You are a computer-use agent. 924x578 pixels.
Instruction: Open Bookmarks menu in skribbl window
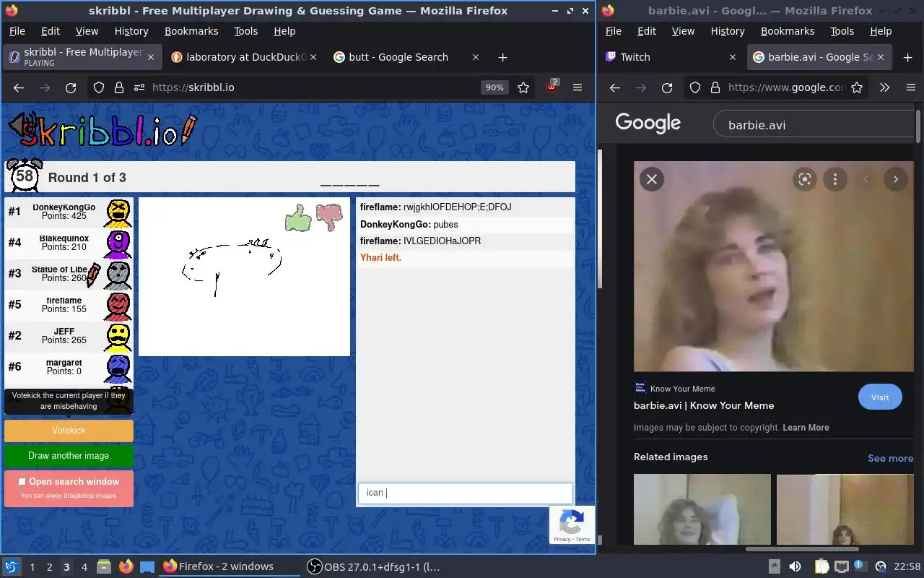coord(191,31)
